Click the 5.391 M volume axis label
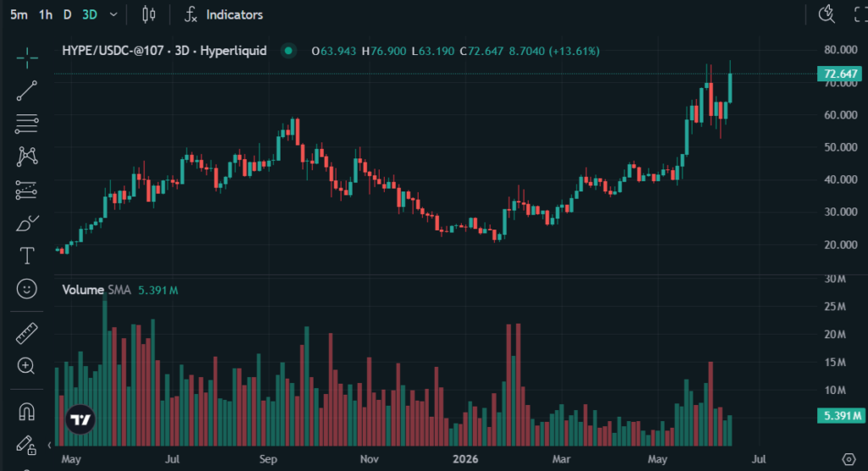 pyautogui.click(x=840, y=416)
